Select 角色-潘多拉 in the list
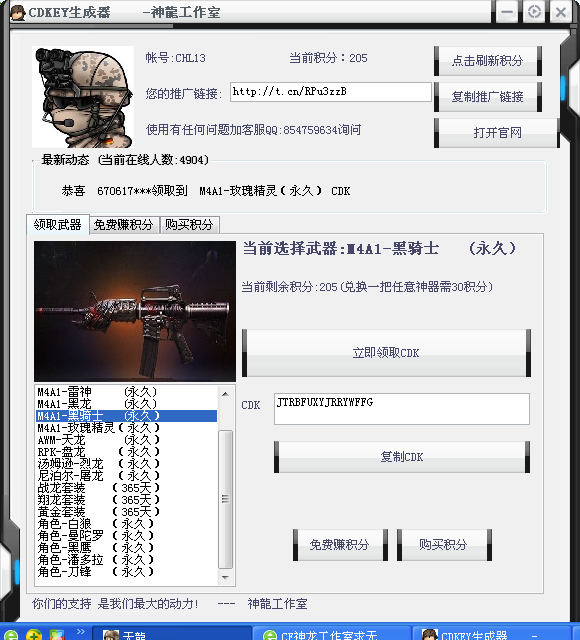The image size is (580, 640). coord(127,560)
